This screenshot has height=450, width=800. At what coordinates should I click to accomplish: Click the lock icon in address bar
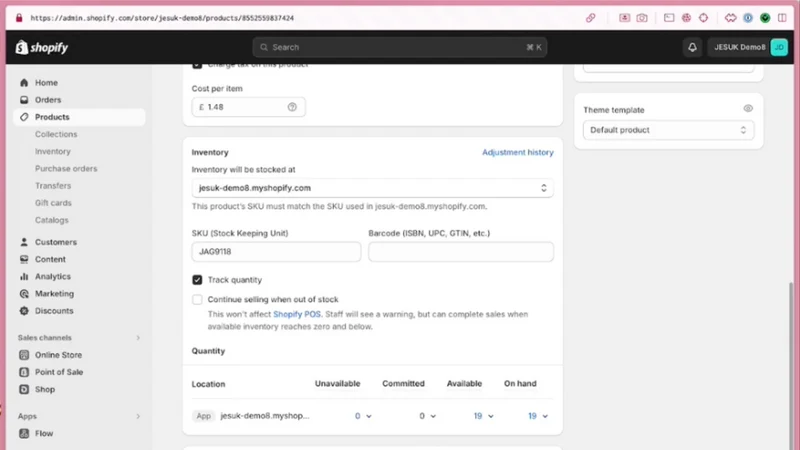click(x=19, y=18)
